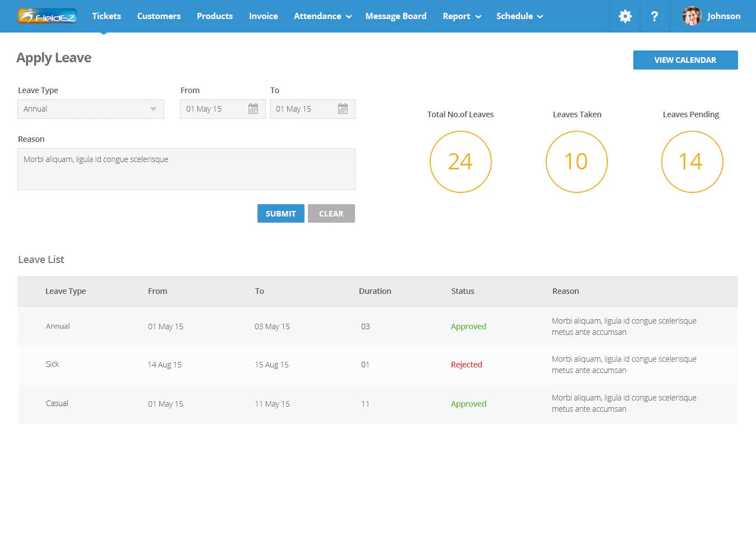Click the Reason column header in table

coord(565,291)
